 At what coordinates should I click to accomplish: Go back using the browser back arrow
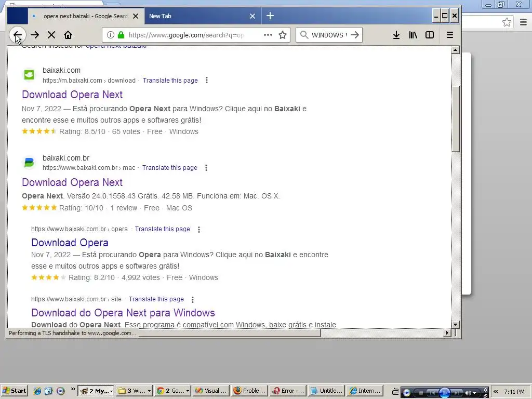[x=18, y=35]
